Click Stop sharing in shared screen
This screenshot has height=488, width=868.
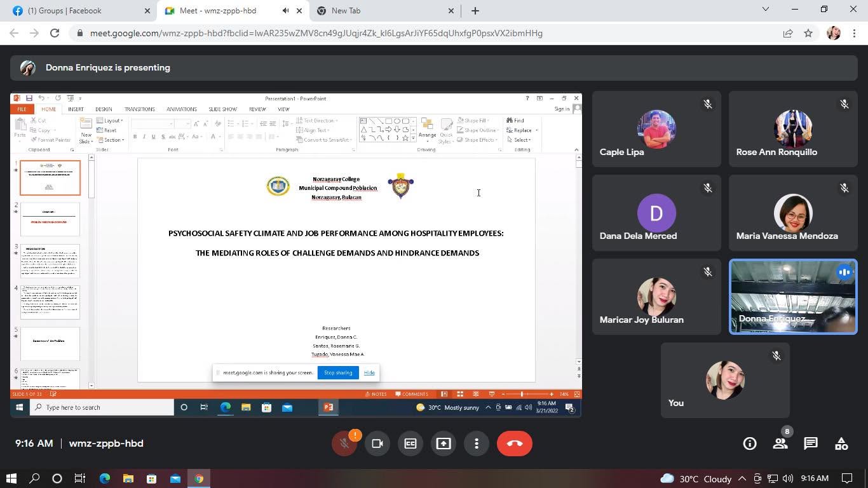pos(338,372)
